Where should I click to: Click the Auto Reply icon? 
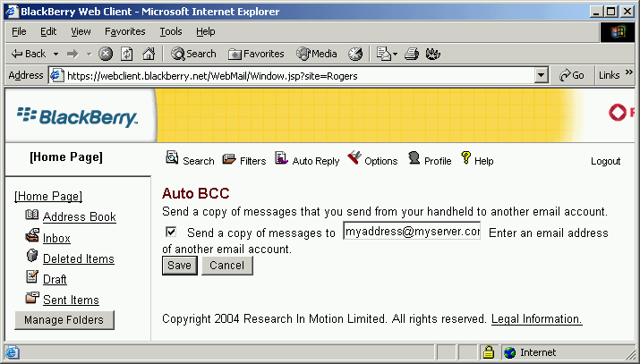(281, 157)
